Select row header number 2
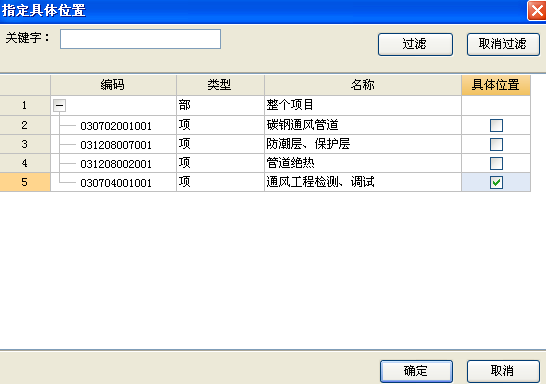The image size is (546, 384). [25, 125]
